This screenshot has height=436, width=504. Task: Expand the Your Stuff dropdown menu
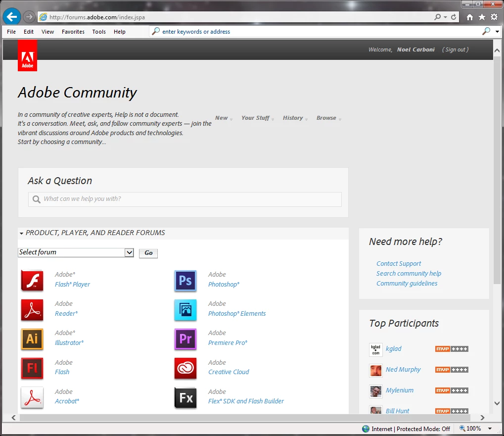point(258,118)
